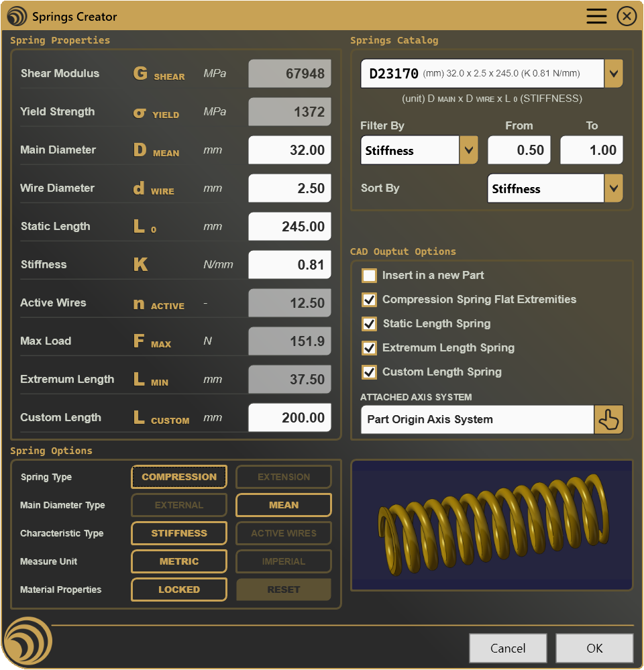Click the Max Load label
The height and width of the screenshot is (670, 644).
click(46, 341)
